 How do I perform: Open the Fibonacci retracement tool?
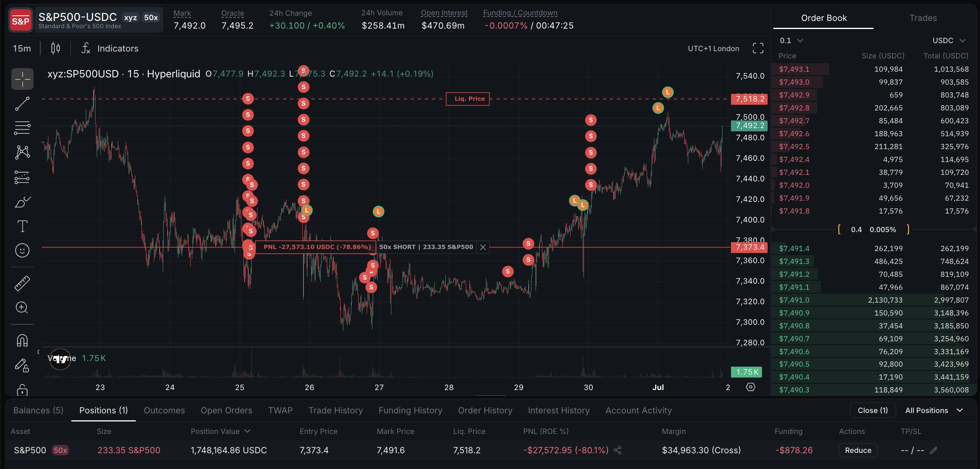[22, 128]
